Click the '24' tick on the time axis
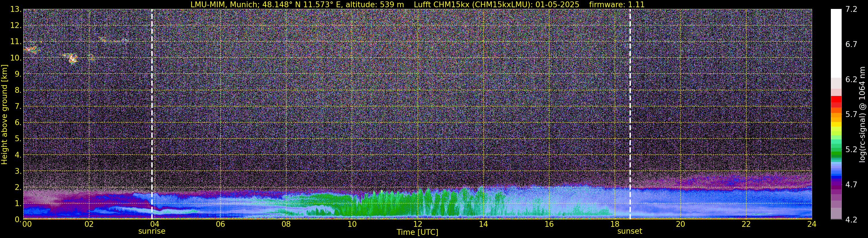This screenshot has height=238, width=868. click(x=812, y=224)
